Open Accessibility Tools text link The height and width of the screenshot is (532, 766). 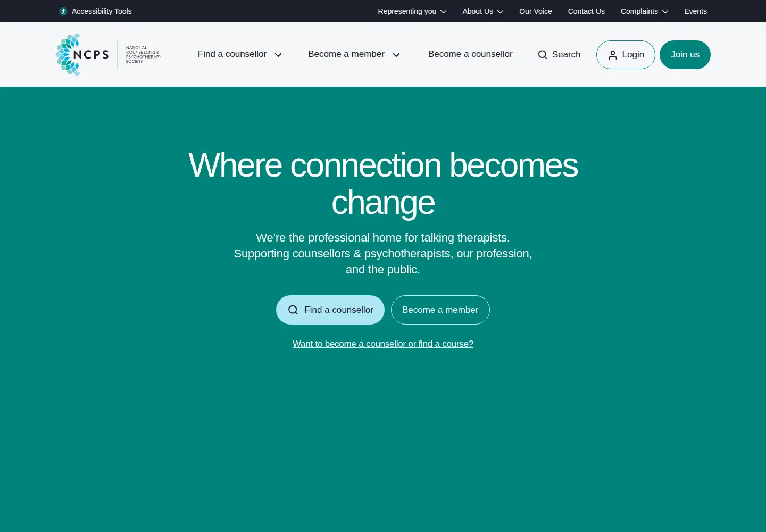pos(102,11)
